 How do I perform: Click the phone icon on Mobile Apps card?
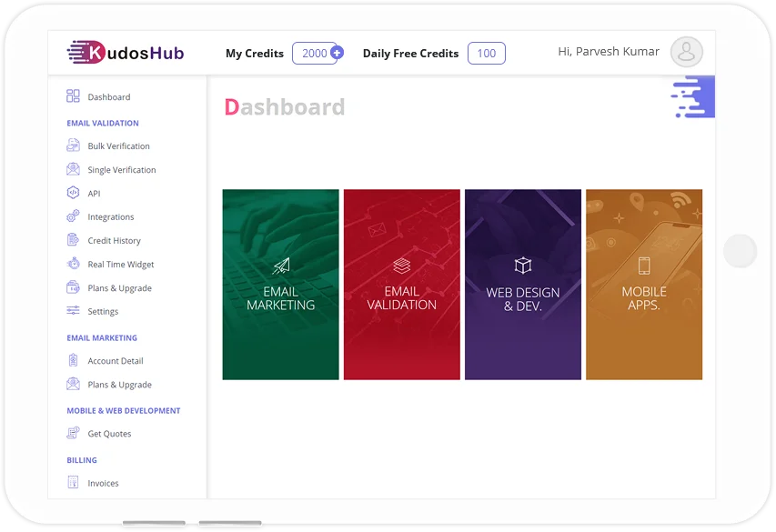tap(644, 266)
